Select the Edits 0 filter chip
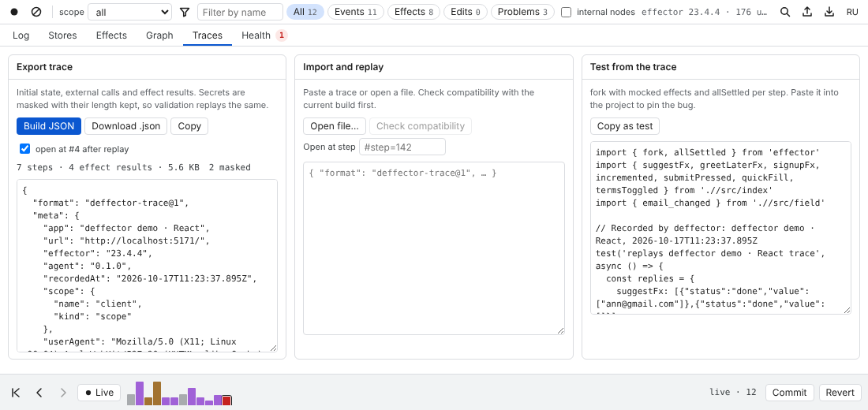 click(465, 12)
